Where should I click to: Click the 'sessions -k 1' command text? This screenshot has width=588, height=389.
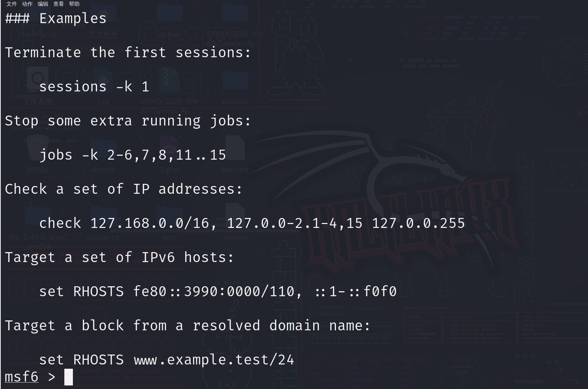coord(94,87)
